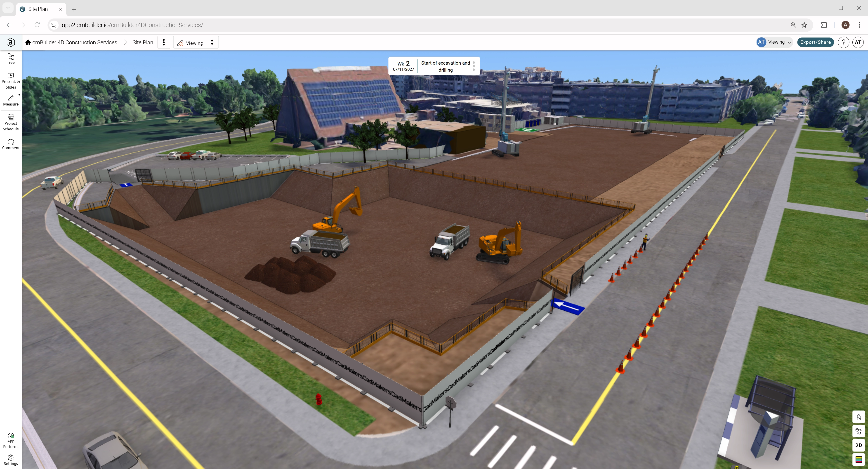The width and height of the screenshot is (868, 469).
Task: Select the Measure tool
Action: click(x=11, y=100)
